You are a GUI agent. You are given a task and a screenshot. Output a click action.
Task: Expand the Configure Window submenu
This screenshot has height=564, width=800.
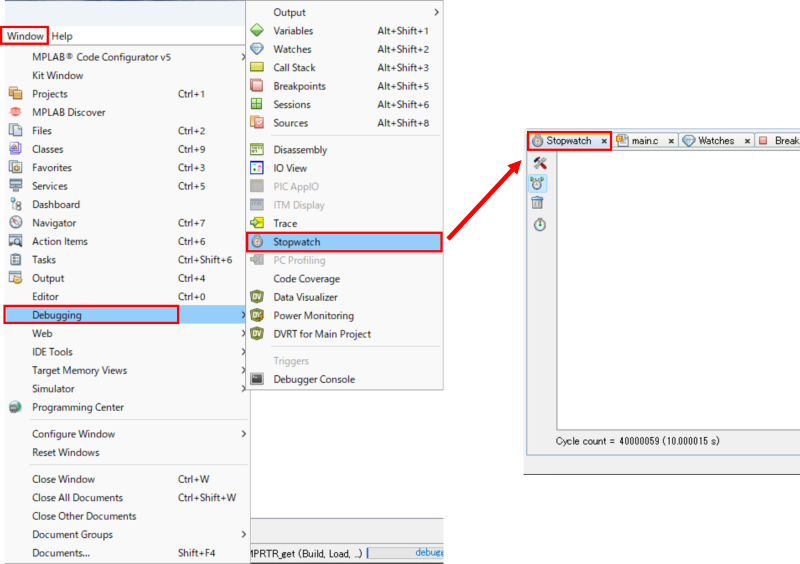pyautogui.click(x=73, y=434)
